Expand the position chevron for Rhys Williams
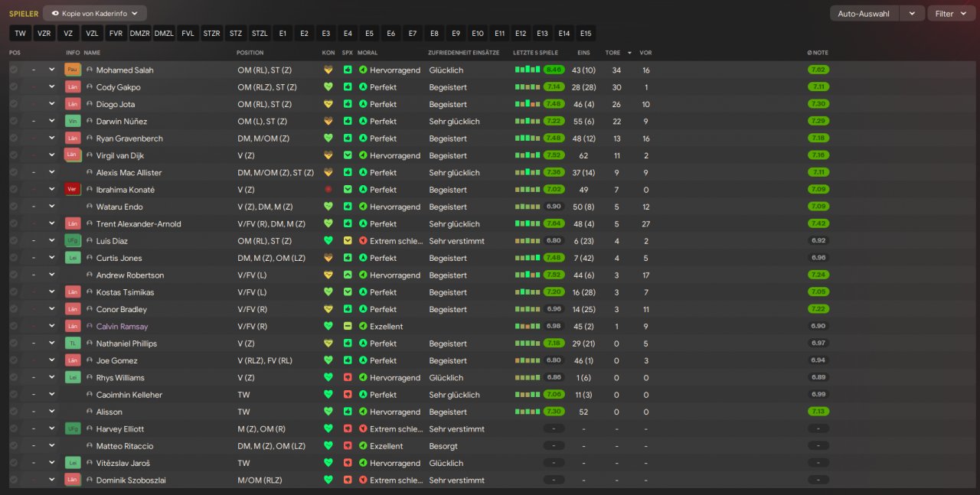Screen dimensions: 980x495 [52, 378]
